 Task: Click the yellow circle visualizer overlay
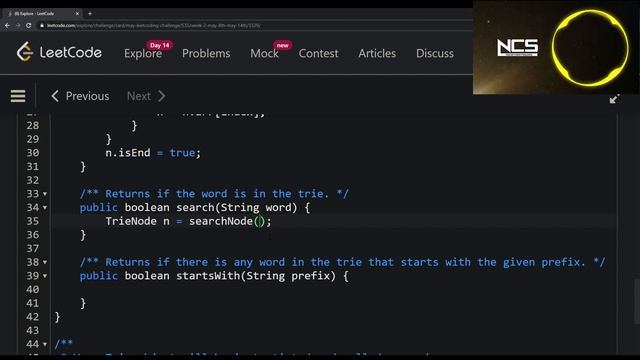click(590, 48)
